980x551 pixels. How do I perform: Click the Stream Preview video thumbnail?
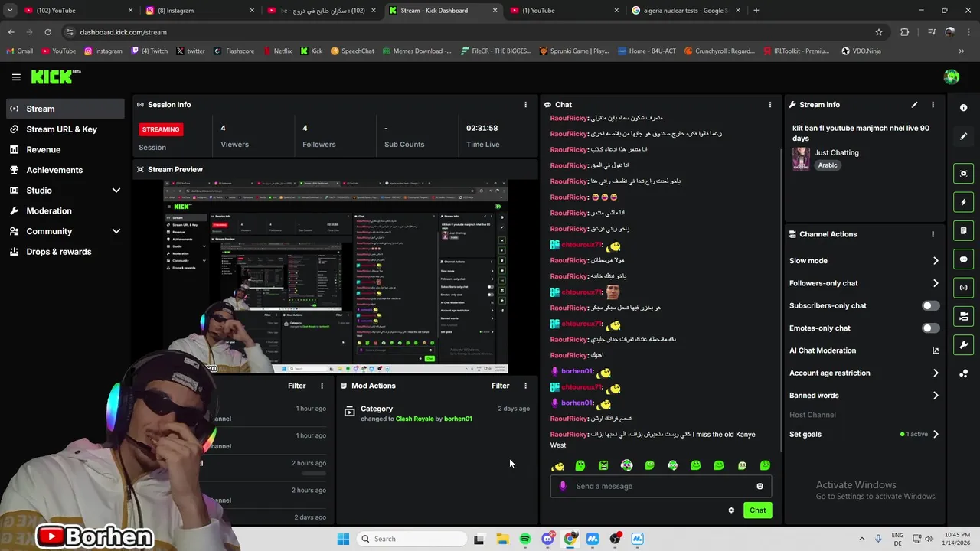point(335,276)
